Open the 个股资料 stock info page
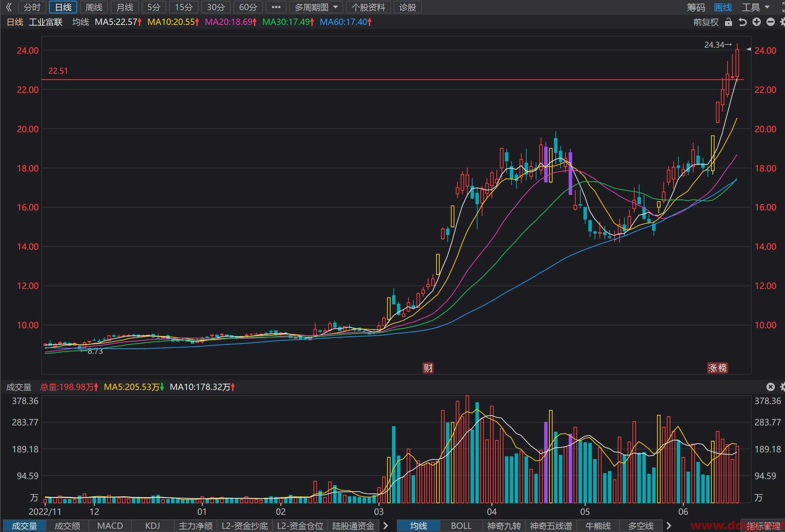Viewport: 785px width, 532px height. pyautogui.click(x=368, y=7)
